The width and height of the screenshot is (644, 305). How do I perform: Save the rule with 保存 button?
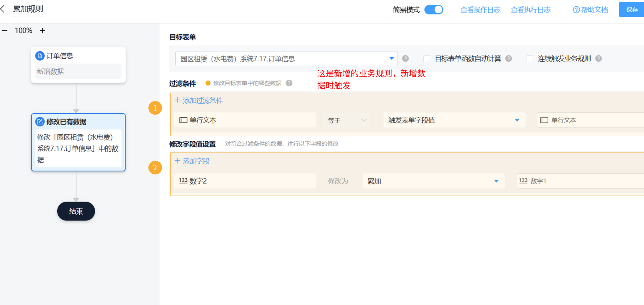632,10
